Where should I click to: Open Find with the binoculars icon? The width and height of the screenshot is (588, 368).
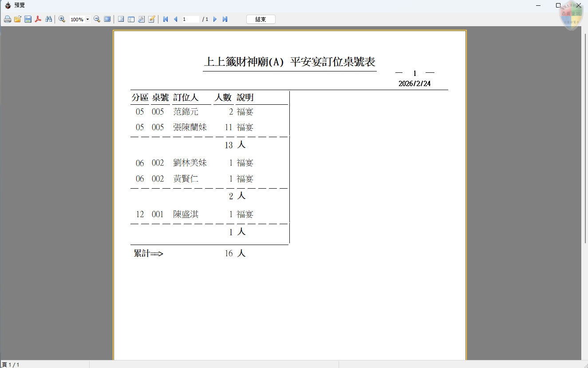coord(49,20)
